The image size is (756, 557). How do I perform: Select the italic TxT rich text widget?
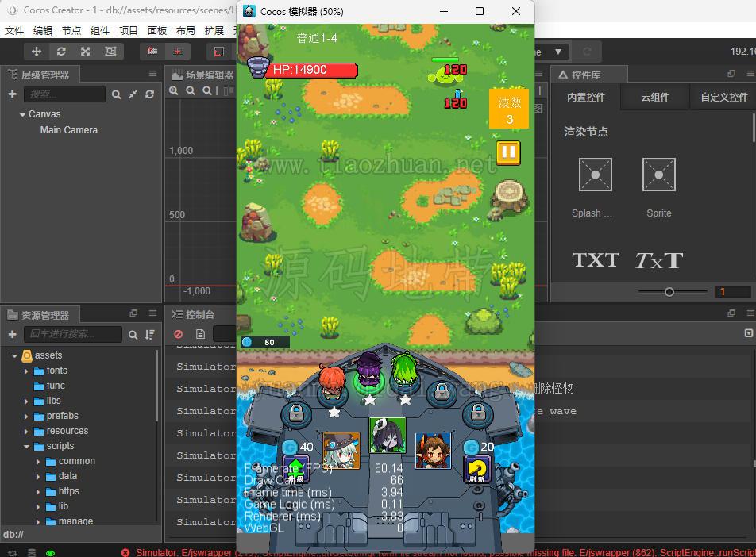pyautogui.click(x=658, y=260)
